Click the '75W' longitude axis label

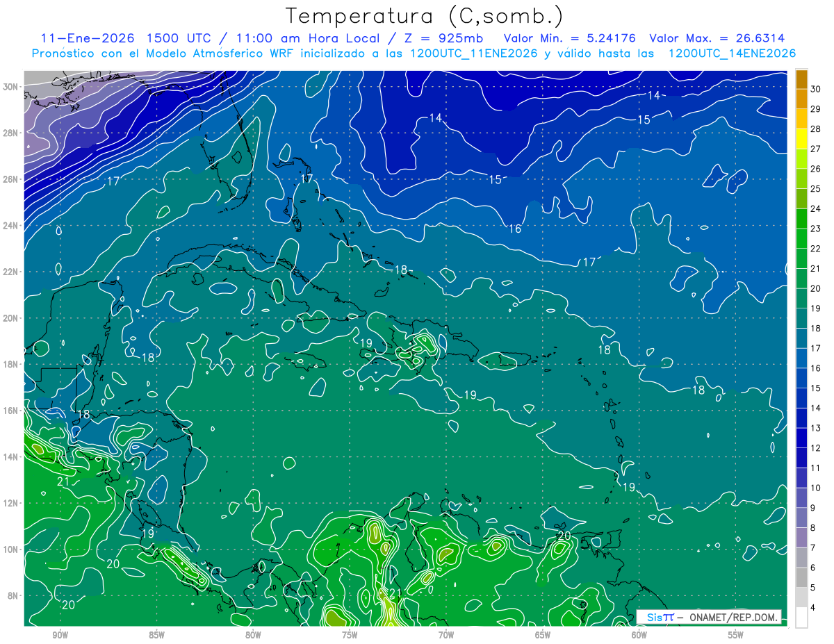click(350, 635)
